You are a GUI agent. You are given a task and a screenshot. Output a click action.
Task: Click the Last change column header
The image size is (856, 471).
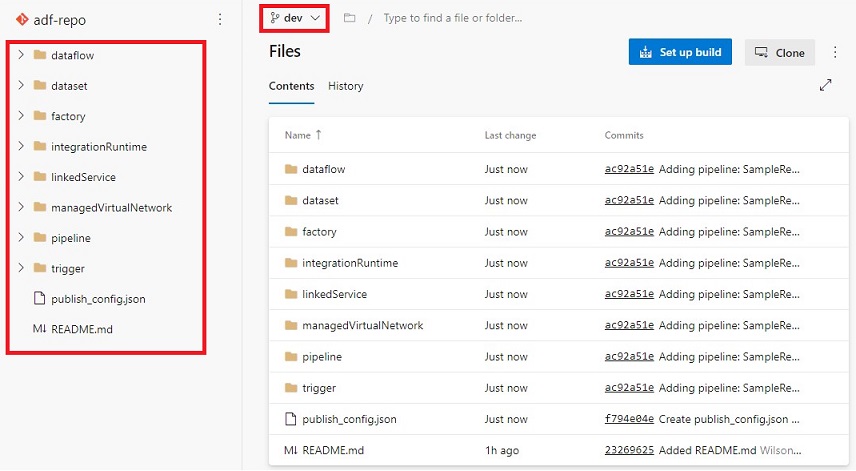coord(510,135)
